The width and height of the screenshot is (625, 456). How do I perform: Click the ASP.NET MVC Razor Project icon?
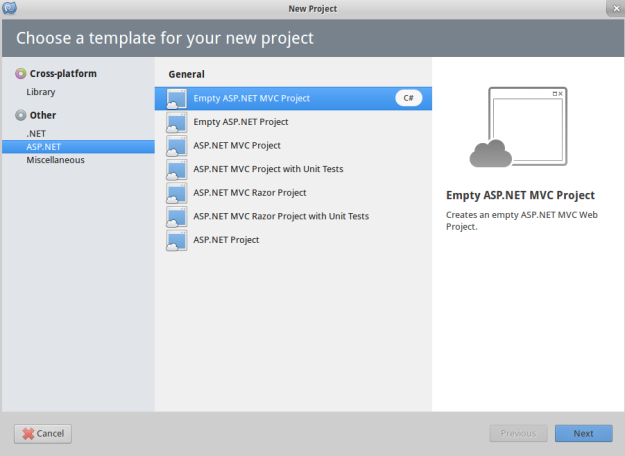point(175,193)
